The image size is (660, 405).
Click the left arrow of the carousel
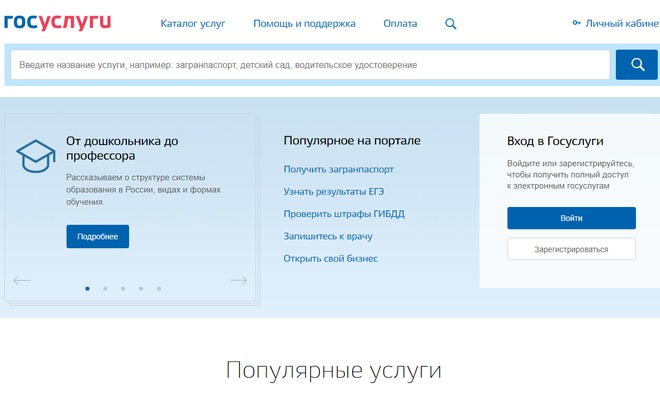(x=22, y=281)
